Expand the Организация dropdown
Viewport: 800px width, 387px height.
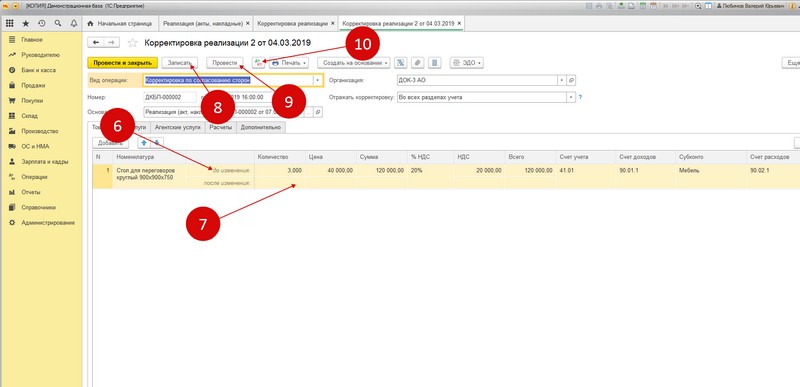point(562,81)
